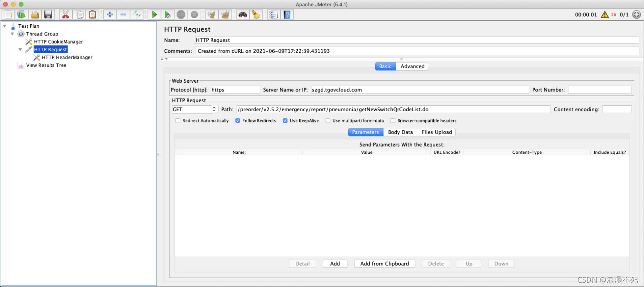
Task: Switch to the Basic tab
Action: pos(385,66)
